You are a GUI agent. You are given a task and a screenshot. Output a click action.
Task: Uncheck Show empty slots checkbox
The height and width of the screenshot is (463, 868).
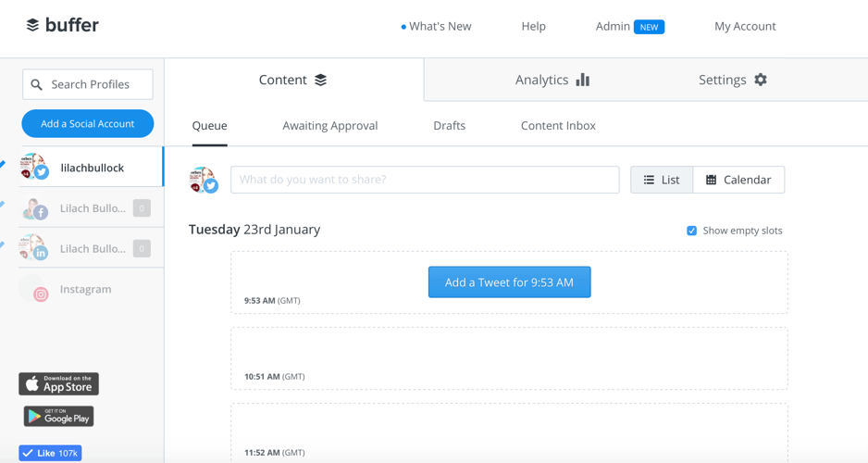point(691,231)
